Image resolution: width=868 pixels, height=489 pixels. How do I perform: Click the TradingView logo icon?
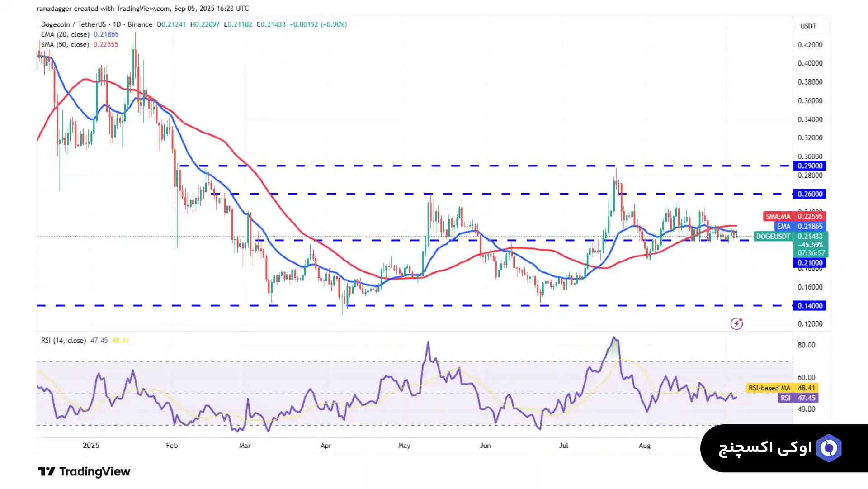pos(46,471)
